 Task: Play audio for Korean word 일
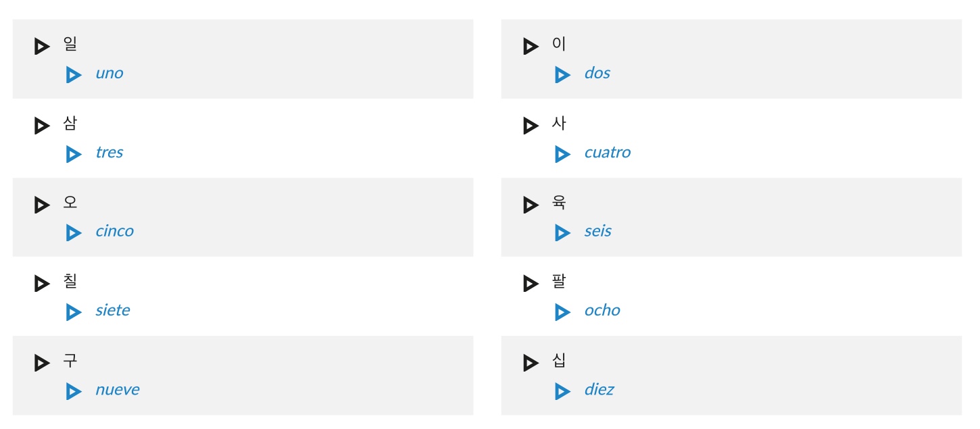pyautogui.click(x=42, y=47)
